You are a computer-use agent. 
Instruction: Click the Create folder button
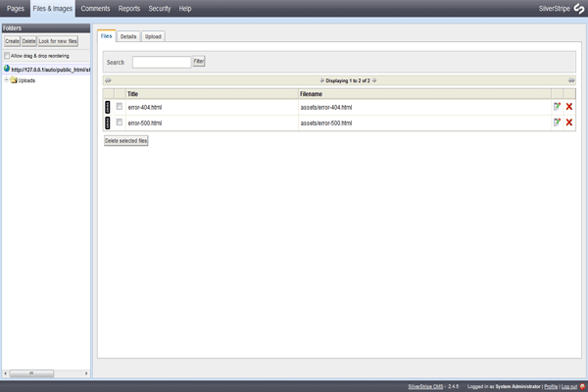(x=12, y=41)
